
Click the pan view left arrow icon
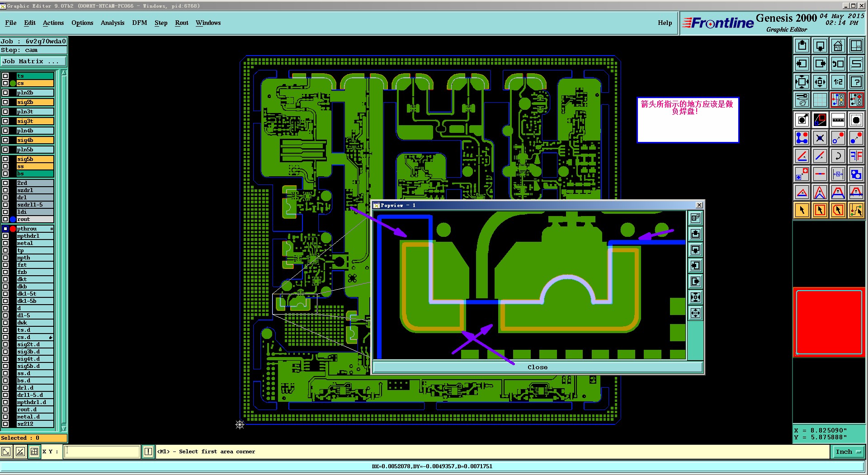coord(802,64)
